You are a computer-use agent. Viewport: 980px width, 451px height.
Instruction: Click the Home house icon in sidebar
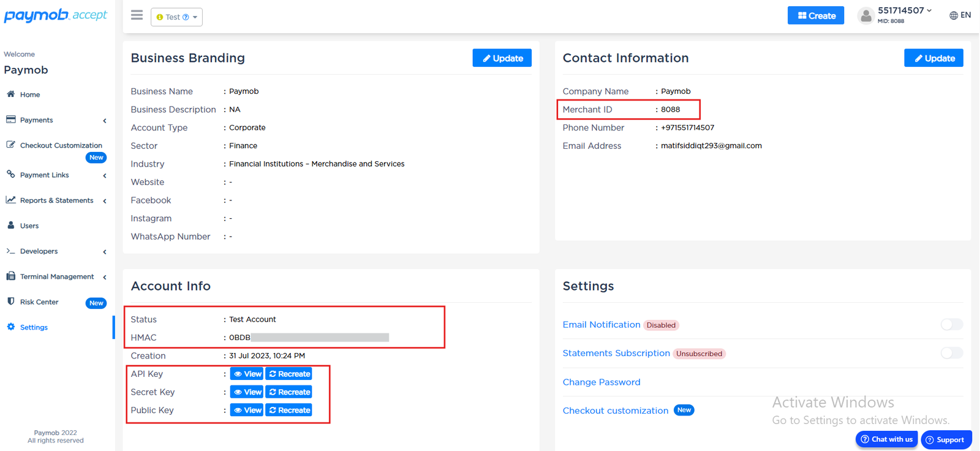tap(10, 94)
